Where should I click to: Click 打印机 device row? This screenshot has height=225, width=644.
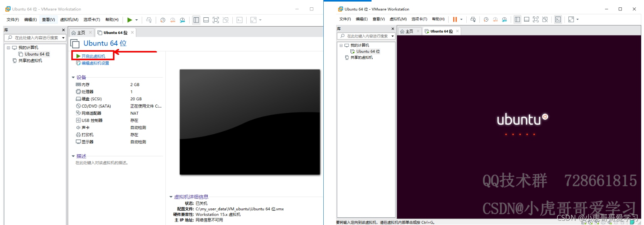[119, 135]
